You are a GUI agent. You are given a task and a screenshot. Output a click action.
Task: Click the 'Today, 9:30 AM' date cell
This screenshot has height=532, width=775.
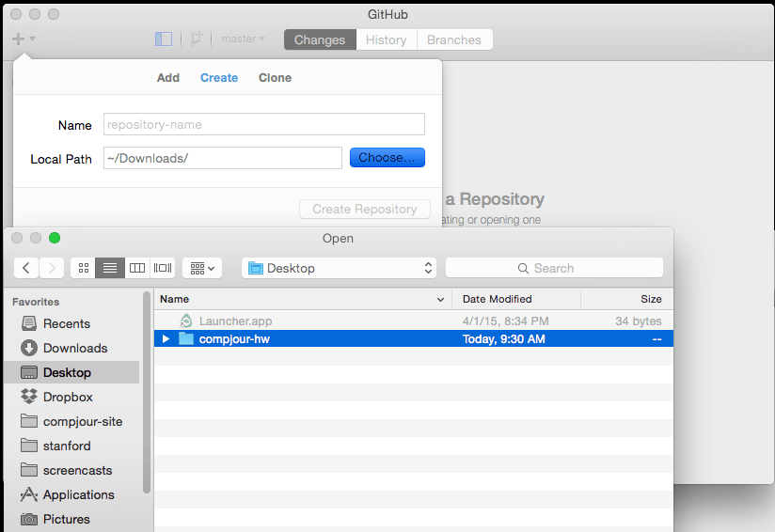point(503,339)
